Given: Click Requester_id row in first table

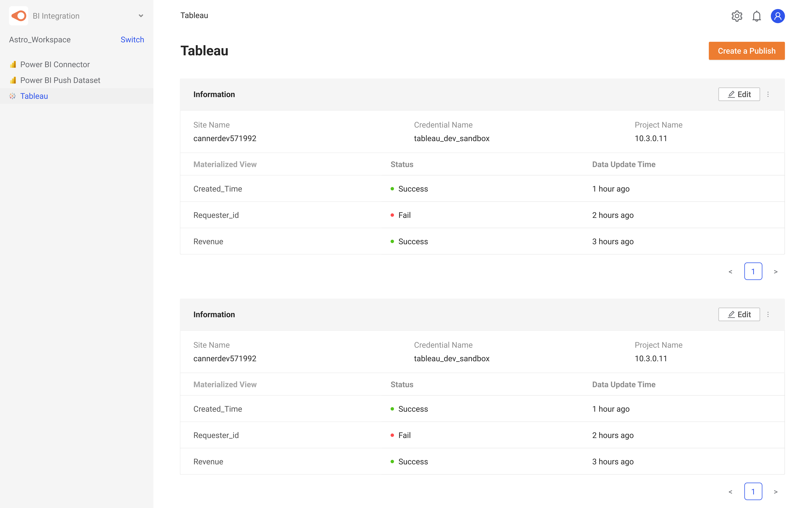Looking at the screenshot, I should point(482,215).
